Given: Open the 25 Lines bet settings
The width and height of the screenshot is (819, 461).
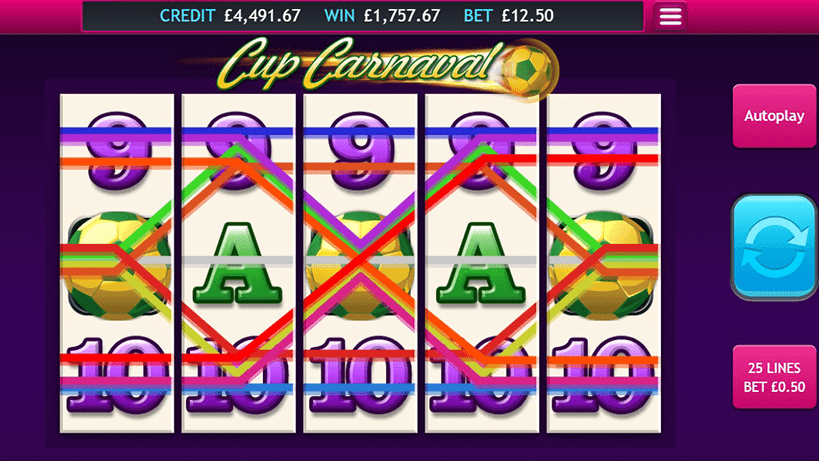Looking at the screenshot, I should pos(774,377).
